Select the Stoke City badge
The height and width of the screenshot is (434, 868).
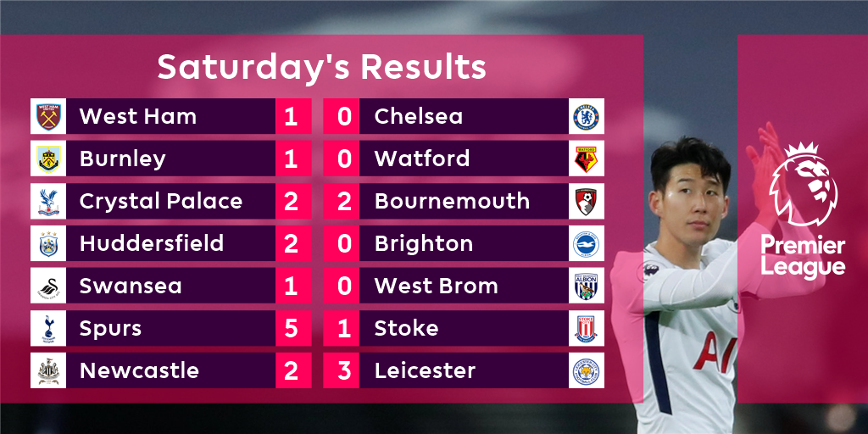[x=587, y=328]
